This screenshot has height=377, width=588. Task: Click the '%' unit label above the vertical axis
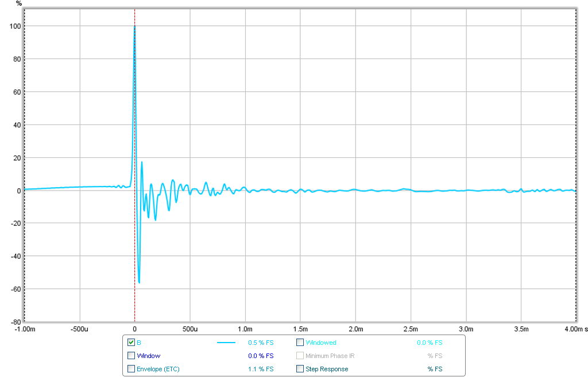coord(19,3)
